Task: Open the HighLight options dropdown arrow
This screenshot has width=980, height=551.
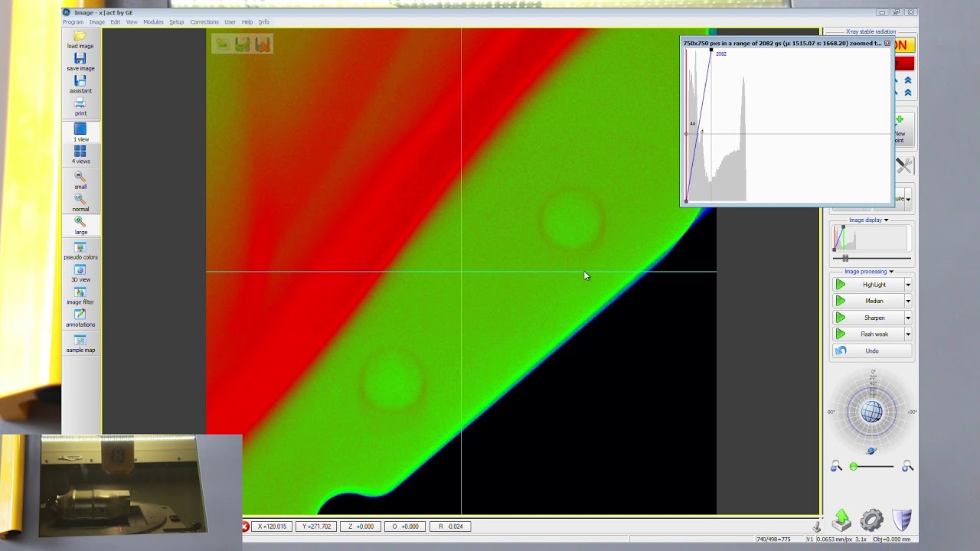Action: pyautogui.click(x=908, y=285)
